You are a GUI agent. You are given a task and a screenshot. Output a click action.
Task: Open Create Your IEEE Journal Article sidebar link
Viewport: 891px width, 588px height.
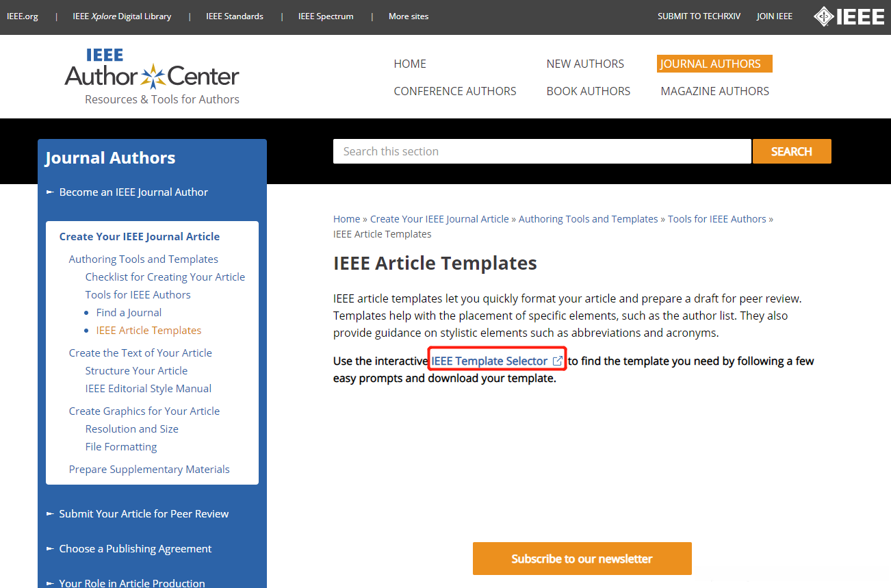(140, 237)
